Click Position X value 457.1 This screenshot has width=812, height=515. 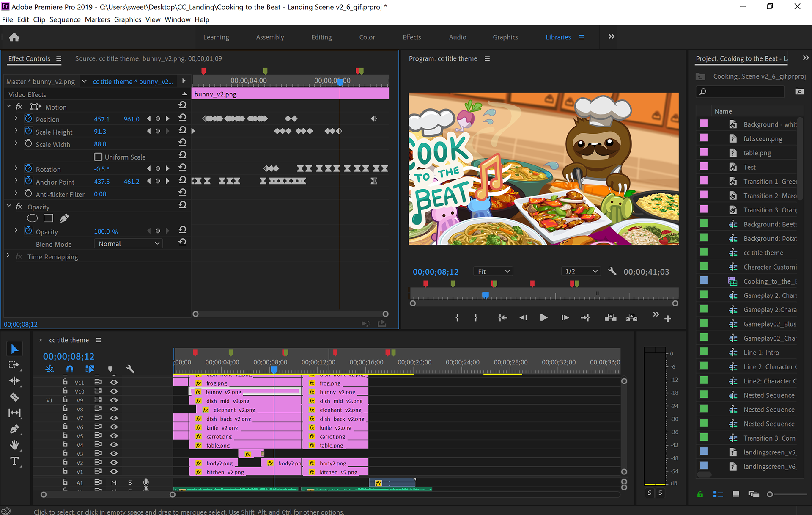click(101, 119)
